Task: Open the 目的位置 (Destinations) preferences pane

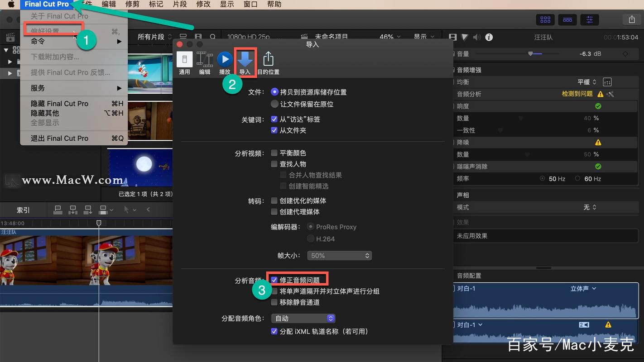Action: point(268,63)
